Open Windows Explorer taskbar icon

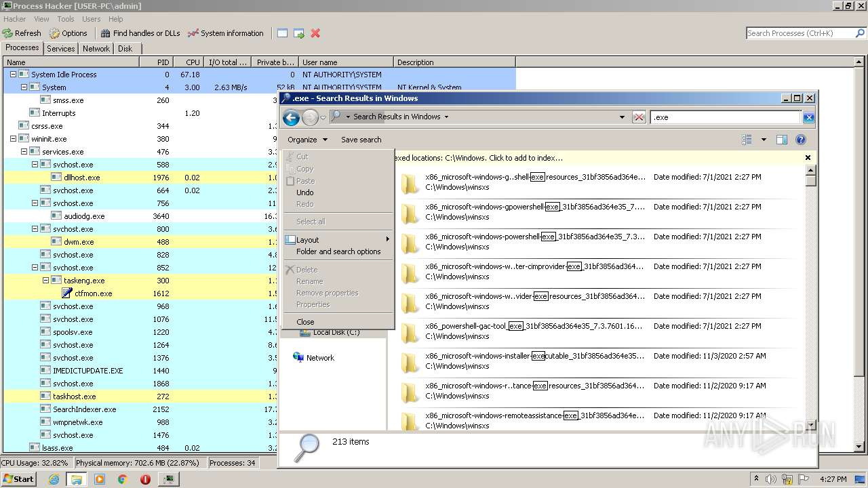point(77,479)
